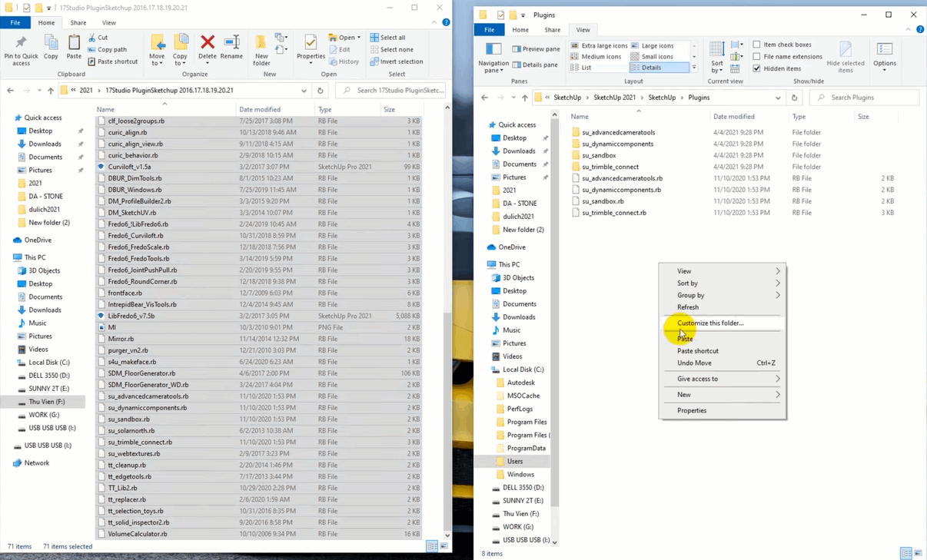This screenshot has height=560, width=927.
Task: Click Invert selection in left ribbon
Action: [x=396, y=61]
